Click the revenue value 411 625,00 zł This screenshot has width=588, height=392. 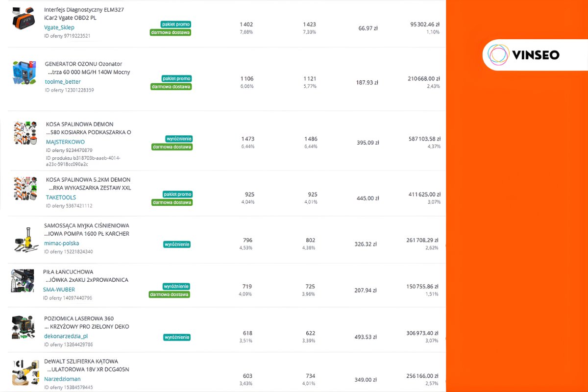click(425, 194)
